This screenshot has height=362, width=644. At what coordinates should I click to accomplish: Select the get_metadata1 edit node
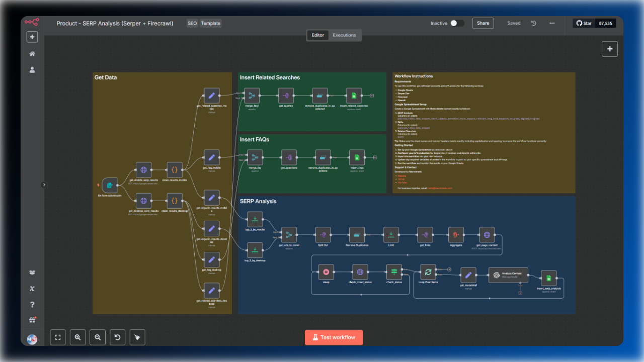tap(468, 275)
